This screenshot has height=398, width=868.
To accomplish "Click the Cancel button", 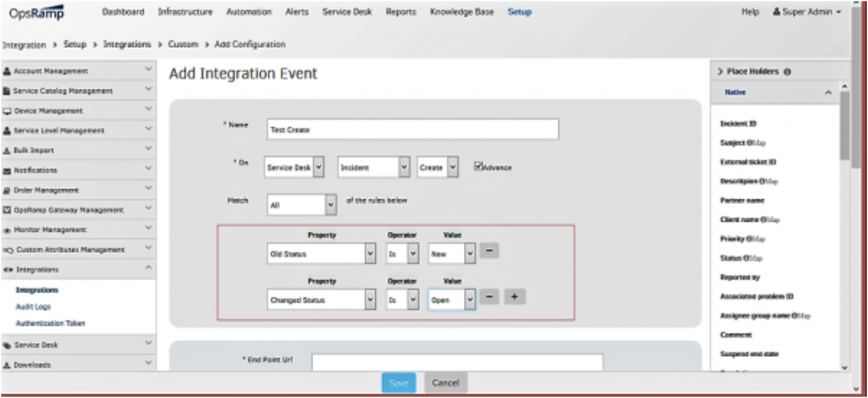I will click(x=445, y=383).
